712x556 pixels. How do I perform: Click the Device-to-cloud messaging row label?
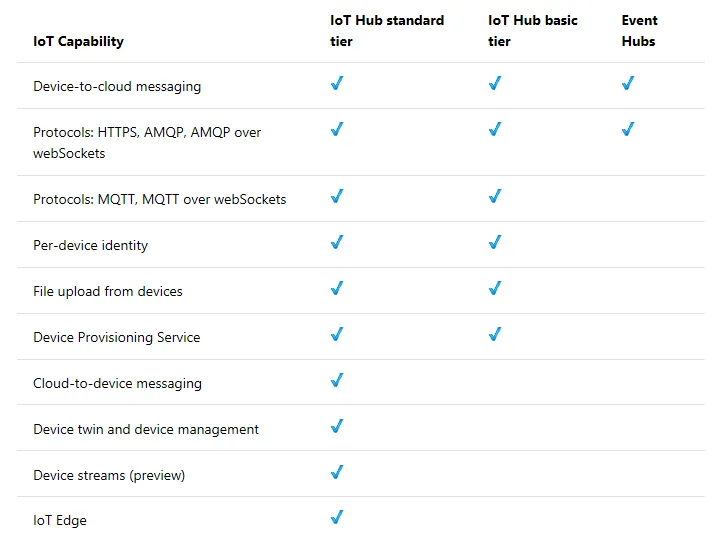click(117, 87)
